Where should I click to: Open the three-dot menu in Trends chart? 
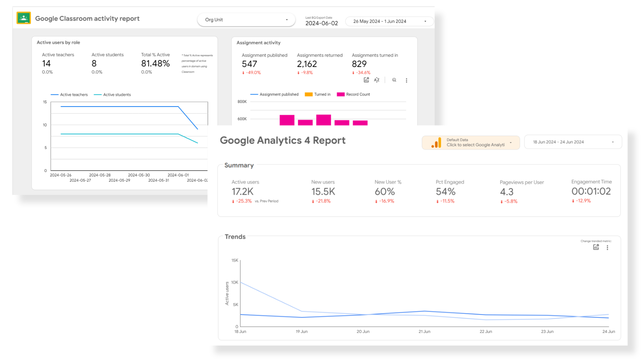click(607, 247)
